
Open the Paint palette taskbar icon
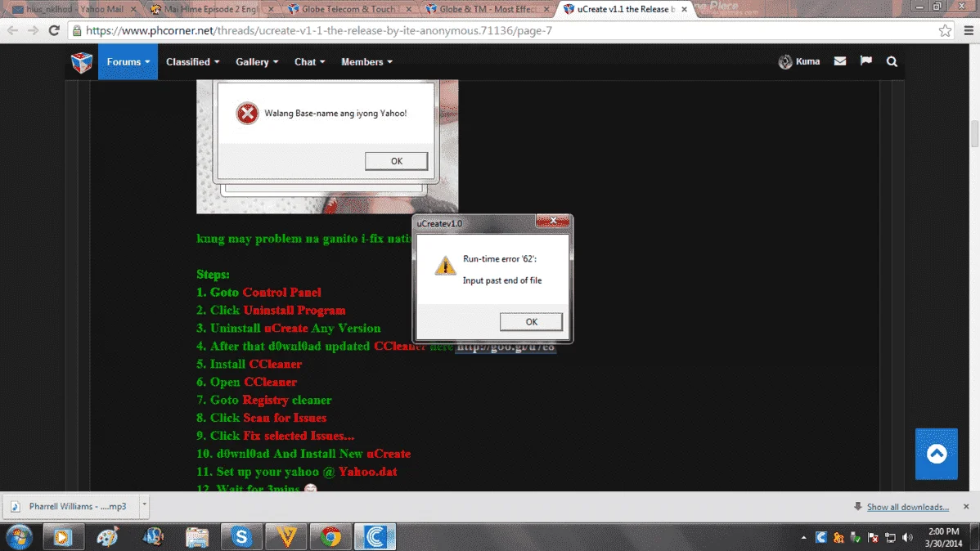pyautogui.click(x=107, y=536)
